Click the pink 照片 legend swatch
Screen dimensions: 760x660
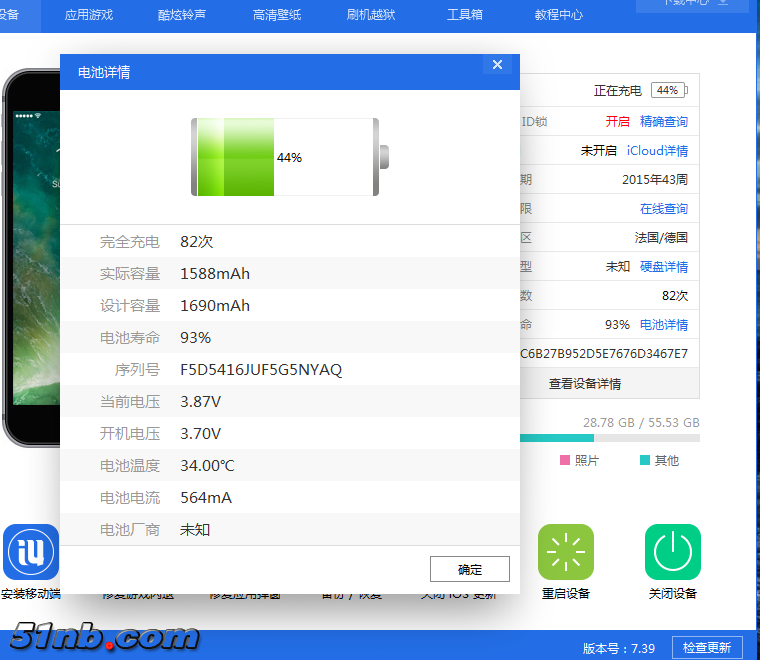pyautogui.click(x=565, y=460)
